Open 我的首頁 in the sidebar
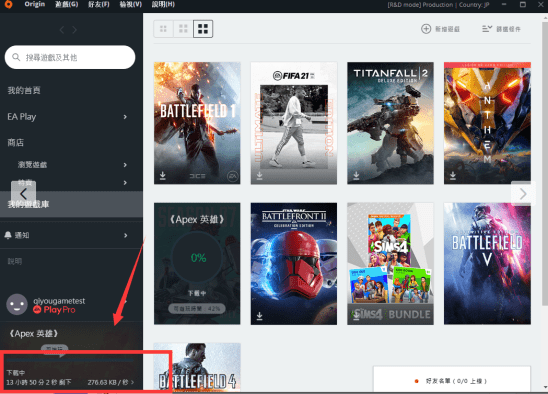548x394 pixels. 24,91
